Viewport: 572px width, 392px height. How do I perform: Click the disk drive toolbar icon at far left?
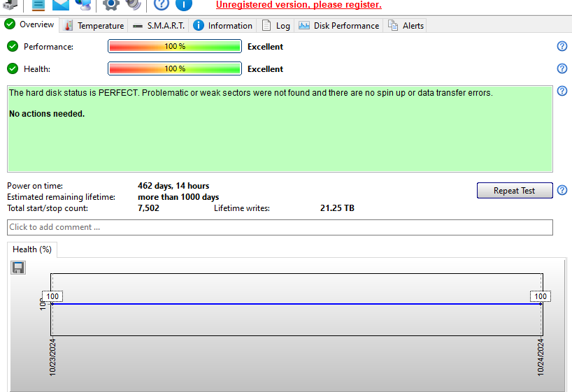click(10, 4)
